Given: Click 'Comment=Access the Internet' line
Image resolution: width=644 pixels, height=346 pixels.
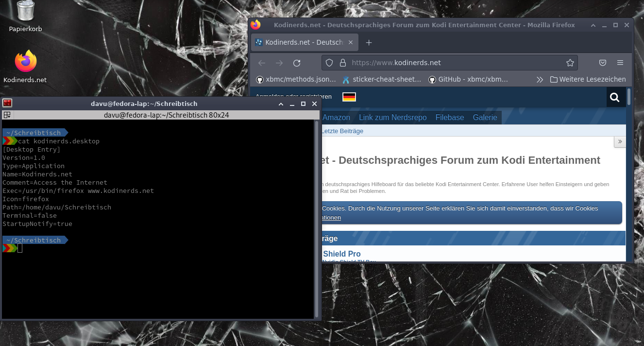Looking at the screenshot, I should click(55, 182).
